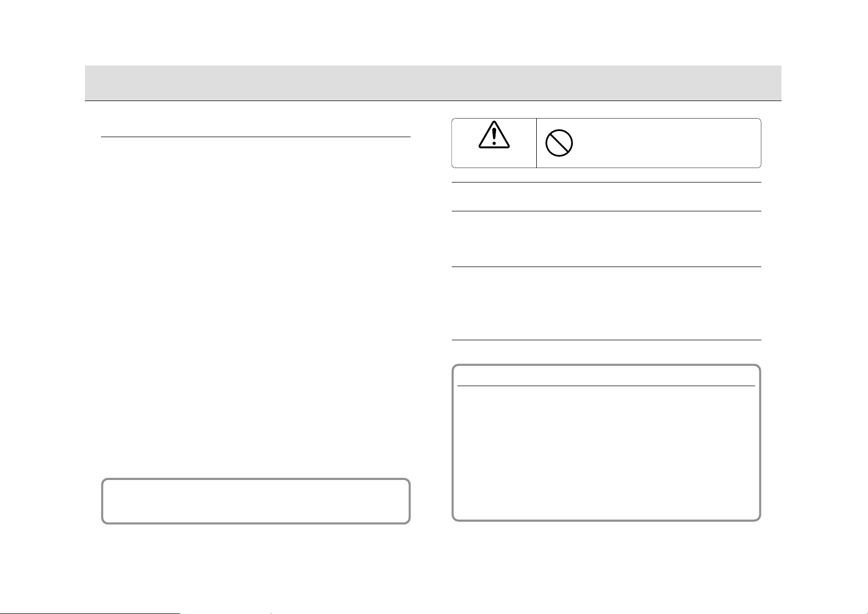The image size is (868, 614).
Task: Click the heading rule inside the large right-hand box
Action: pos(606,386)
